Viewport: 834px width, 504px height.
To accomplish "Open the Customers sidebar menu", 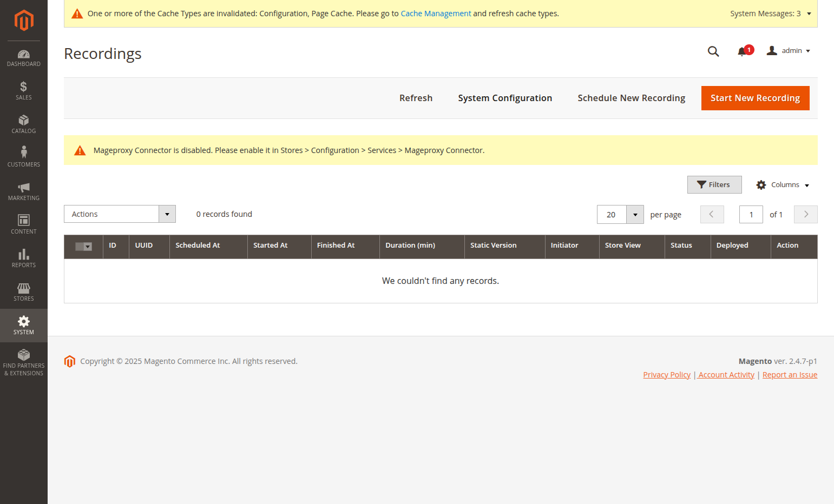I will (x=24, y=158).
